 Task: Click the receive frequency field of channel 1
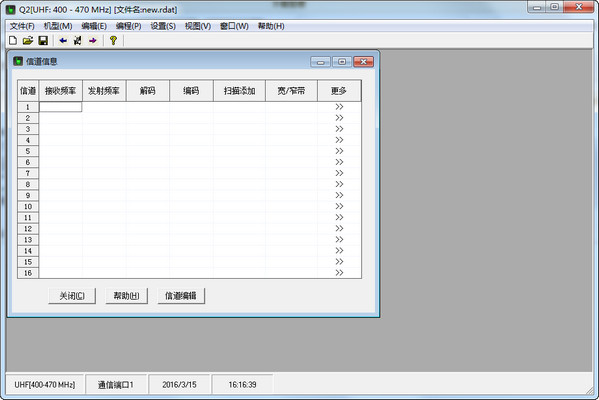[61, 107]
